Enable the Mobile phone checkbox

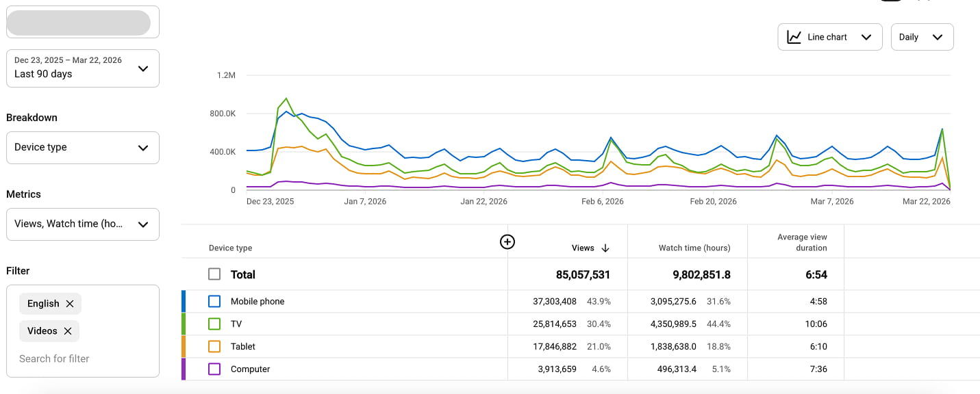214,301
